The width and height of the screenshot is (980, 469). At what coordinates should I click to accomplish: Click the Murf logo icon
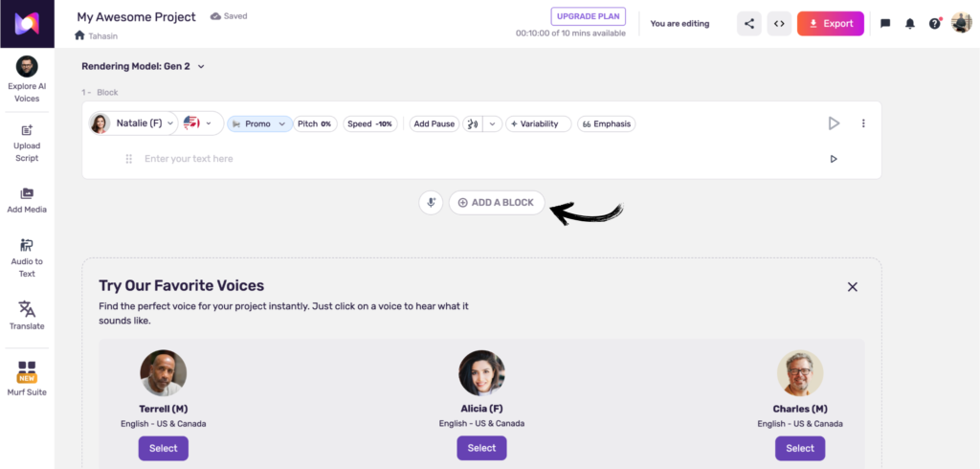tap(27, 24)
